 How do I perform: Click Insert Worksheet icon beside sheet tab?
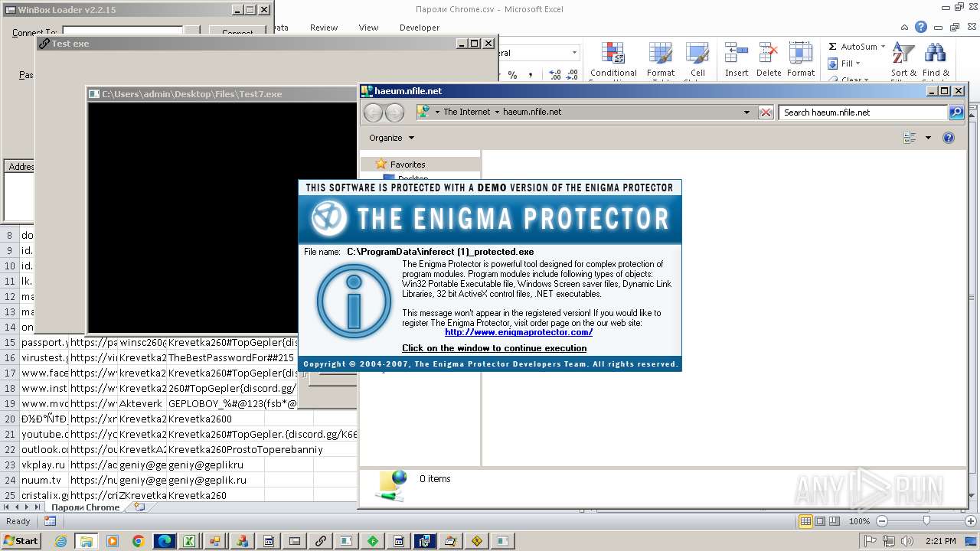[x=139, y=507]
